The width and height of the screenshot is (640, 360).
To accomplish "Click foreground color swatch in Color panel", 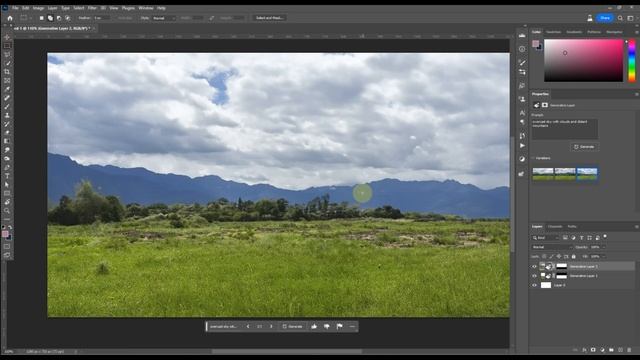I will pos(535,44).
